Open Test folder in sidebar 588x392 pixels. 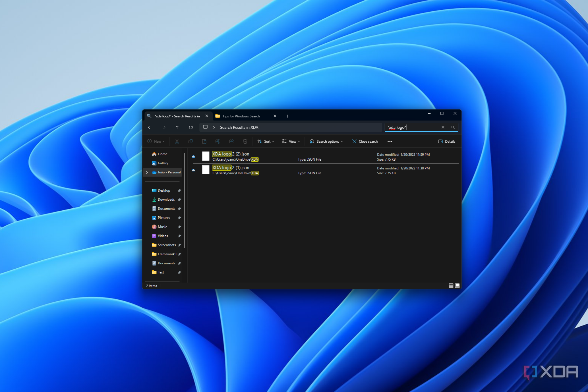coord(161,272)
